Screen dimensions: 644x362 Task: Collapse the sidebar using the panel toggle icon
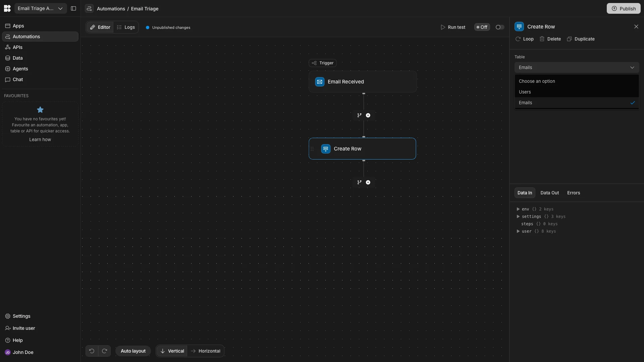point(73,8)
